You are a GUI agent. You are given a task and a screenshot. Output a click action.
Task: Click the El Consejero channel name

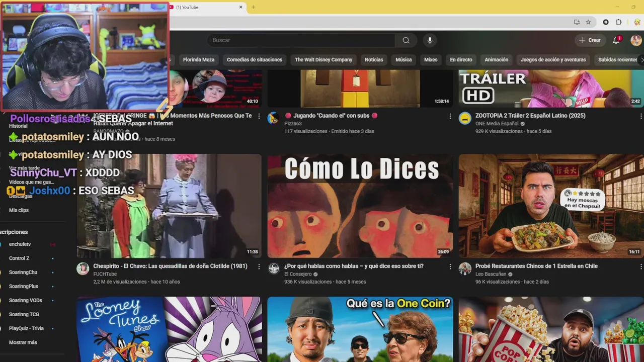tap(298, 274)
